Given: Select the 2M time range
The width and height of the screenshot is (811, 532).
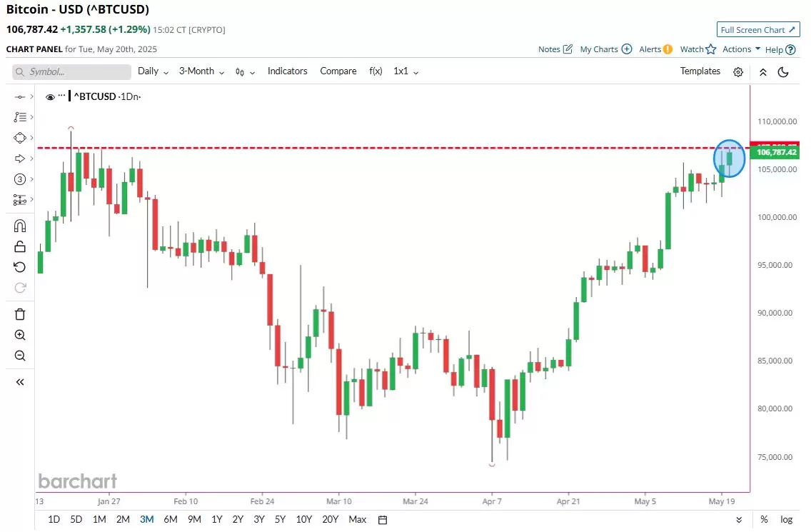Looking at the screenshot, I should coord(123,519).
